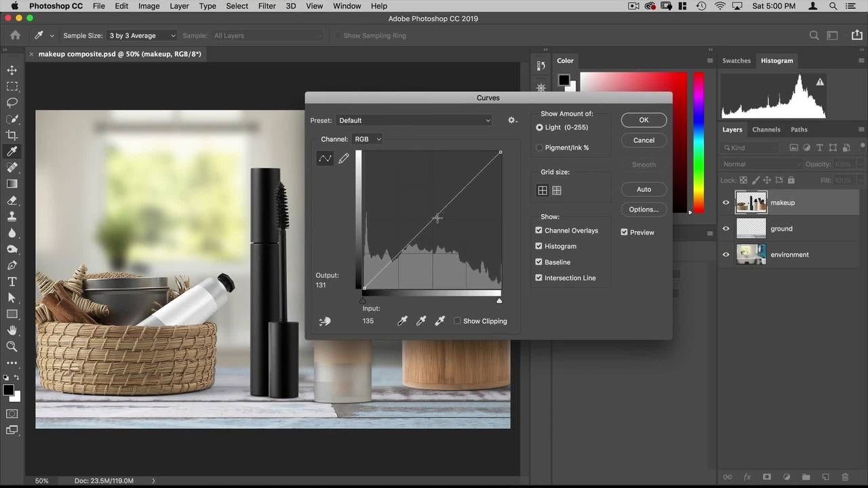Open the Sample Size dropdown
868x488 pixels.
coord(142,35)
